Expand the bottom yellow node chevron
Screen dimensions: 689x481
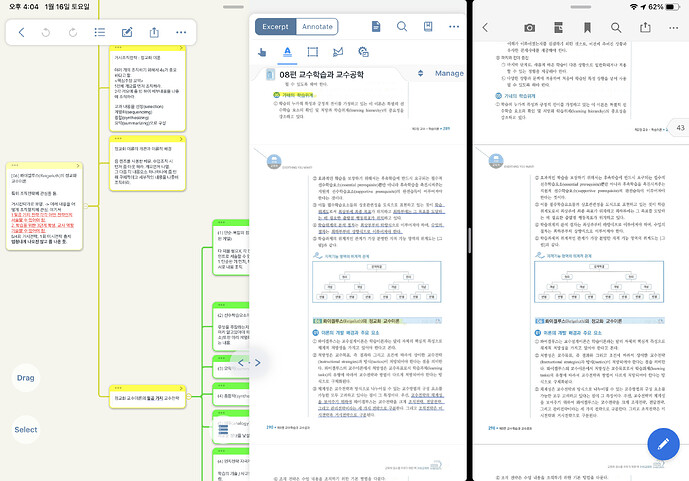click(181, 388)
